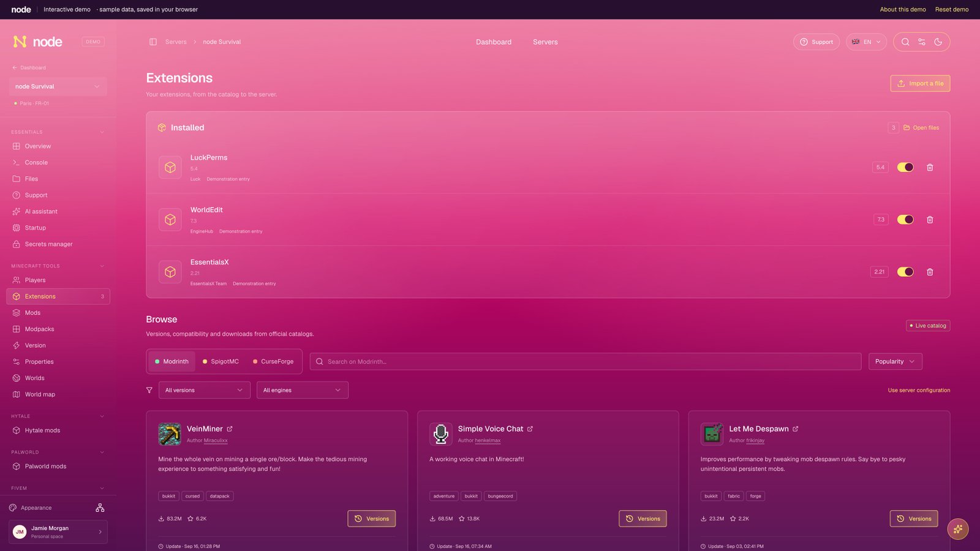The height and width of the screenshot is (551, 980).
Task: Click Servers in the breadcrumb
Action: [x=176, y=42]
